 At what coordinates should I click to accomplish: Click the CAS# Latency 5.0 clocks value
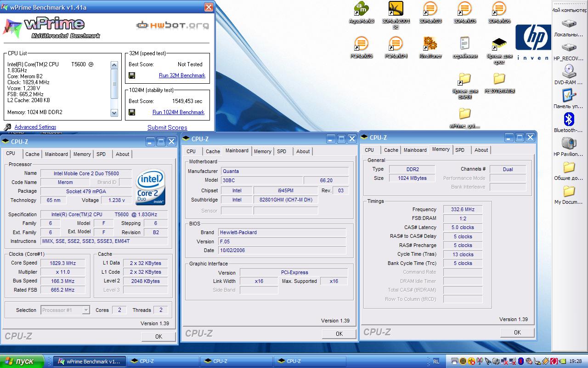(463, 227)
